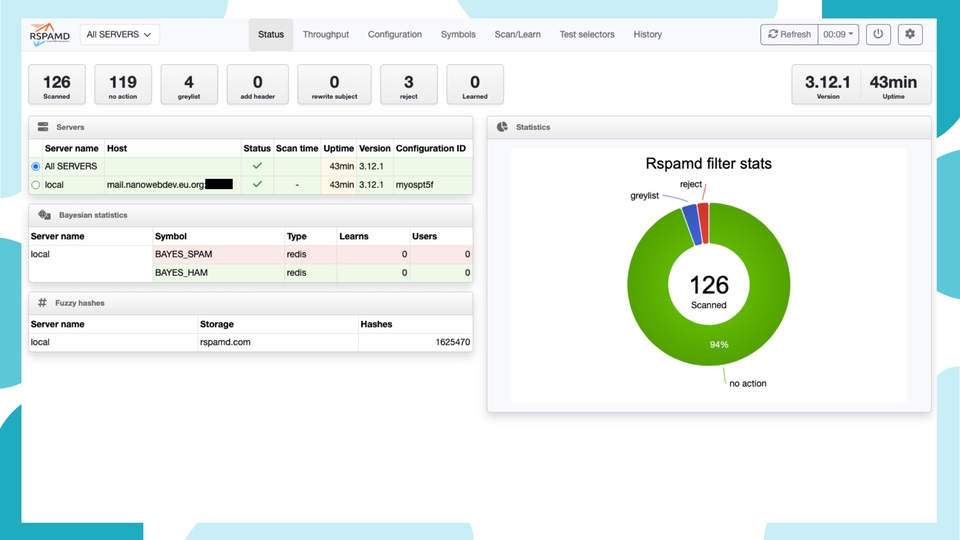Switch to the Status tab
Screen dimensions: 960x540
tap(271, 34)
